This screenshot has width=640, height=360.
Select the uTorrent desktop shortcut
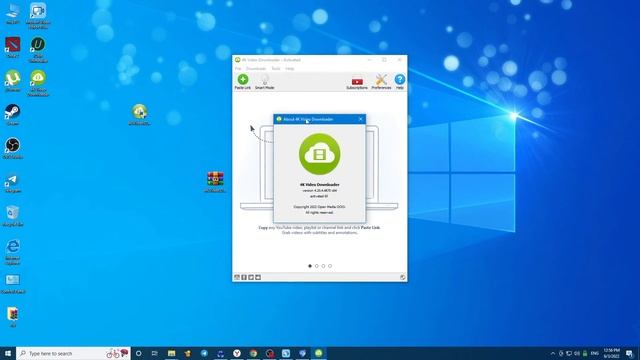point(13,81)
